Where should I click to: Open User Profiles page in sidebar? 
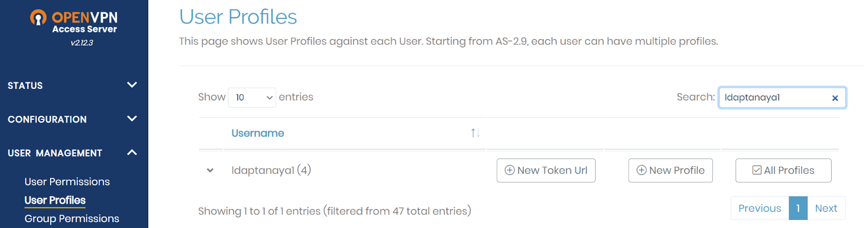[x=55, y=200]
